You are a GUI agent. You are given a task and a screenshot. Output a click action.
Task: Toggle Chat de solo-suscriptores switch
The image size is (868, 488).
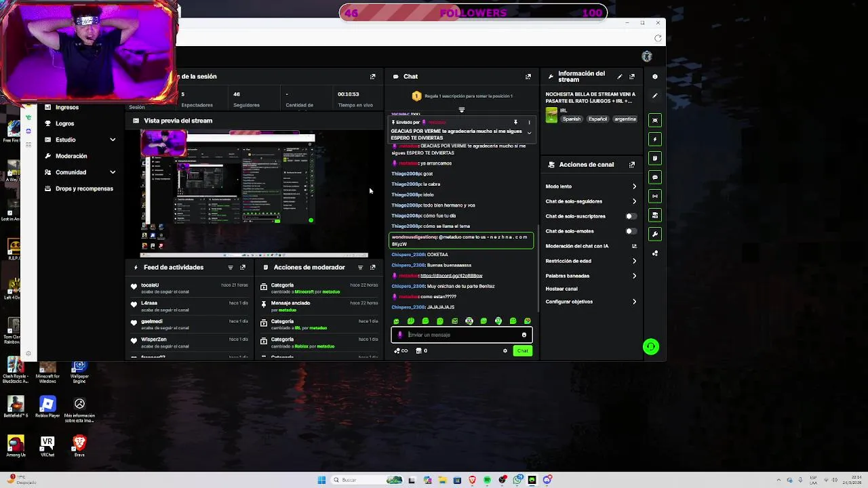[x=631, y=216]
